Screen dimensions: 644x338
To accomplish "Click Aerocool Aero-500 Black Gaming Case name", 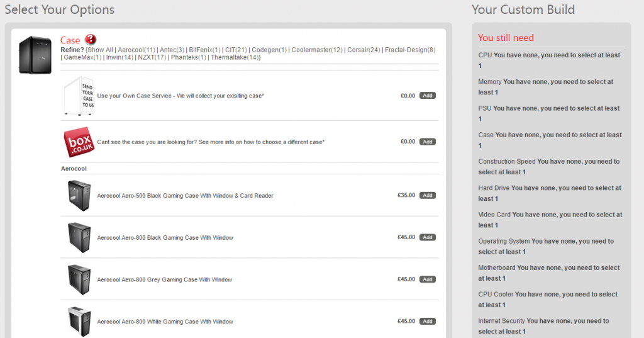I will click(185, 196).
